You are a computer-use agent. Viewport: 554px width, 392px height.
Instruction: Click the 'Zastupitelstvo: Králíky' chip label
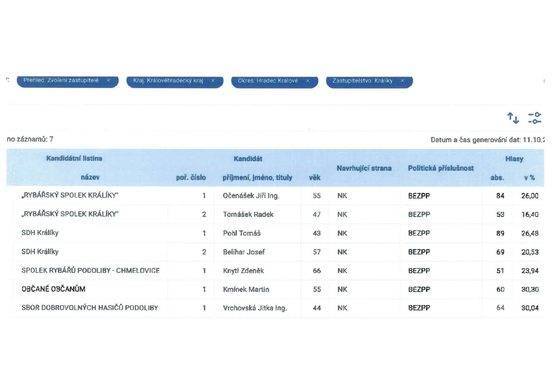coord(362,81)
